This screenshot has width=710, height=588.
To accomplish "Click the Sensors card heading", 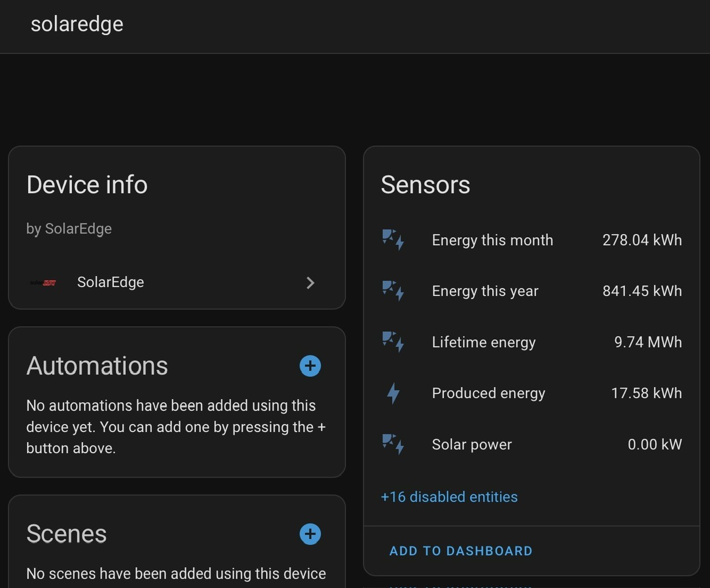I will click(425, 185).
